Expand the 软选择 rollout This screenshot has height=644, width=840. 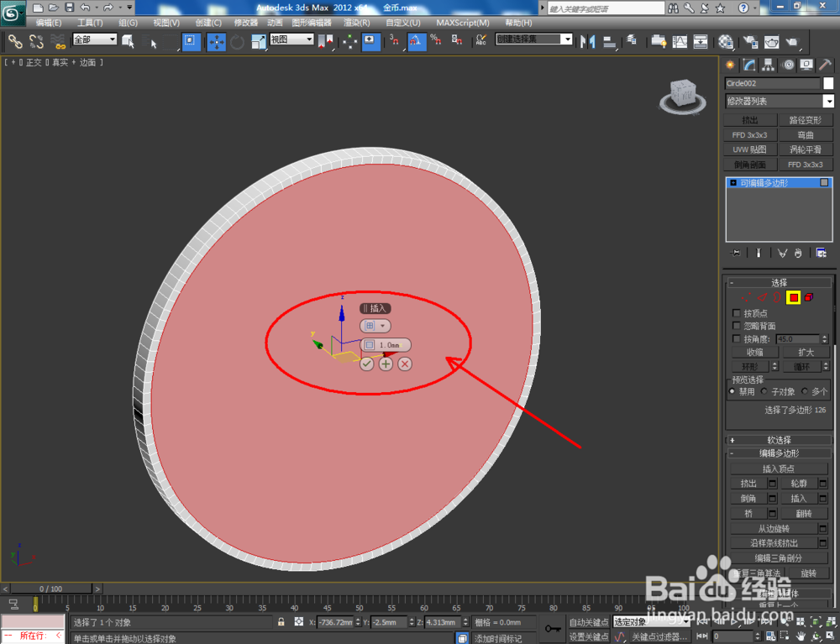click(779, 440)
